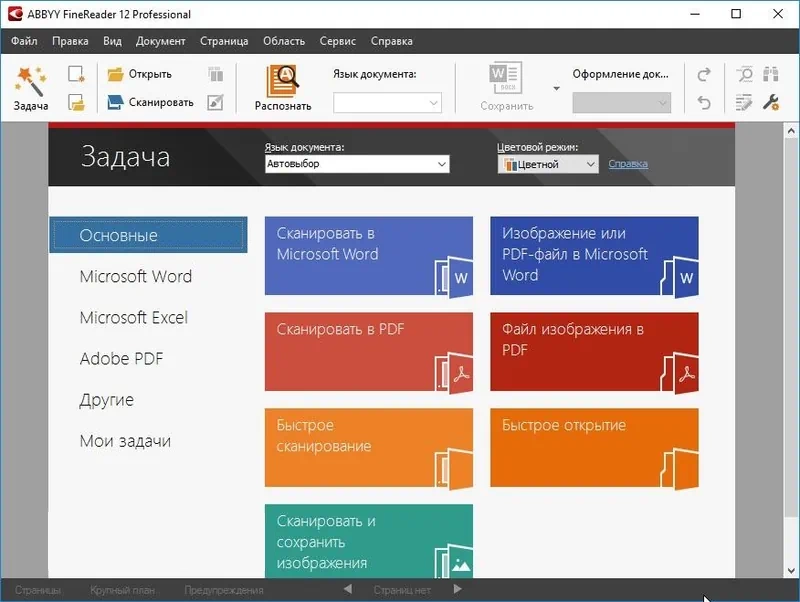Viewport: 800px width, 602px height.
Task: Open the Цветной color mode dropdown
Action: (x=590, y=164)
